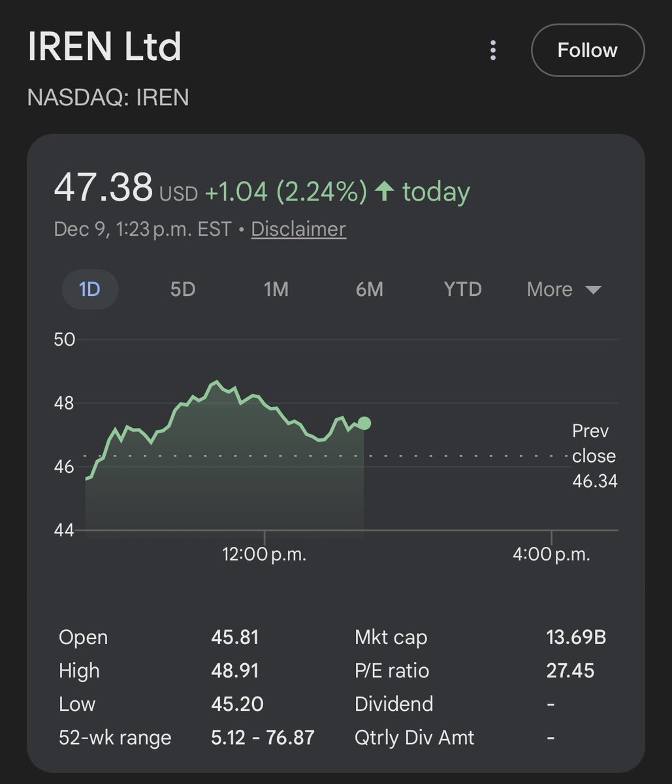Screen dimensions: 672x784
Task: Click the P/E ratio label
Action: click(x=392, y=670)
